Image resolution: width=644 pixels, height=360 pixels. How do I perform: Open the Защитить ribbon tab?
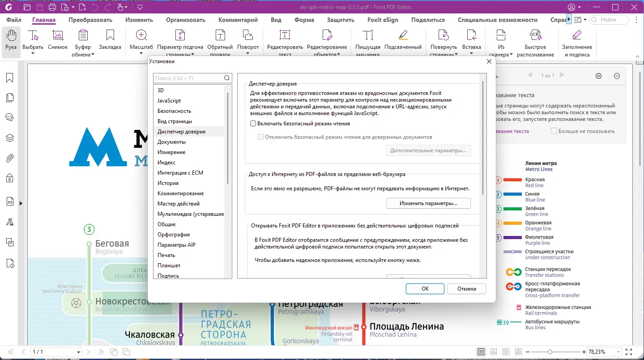[x=341, y=20]
